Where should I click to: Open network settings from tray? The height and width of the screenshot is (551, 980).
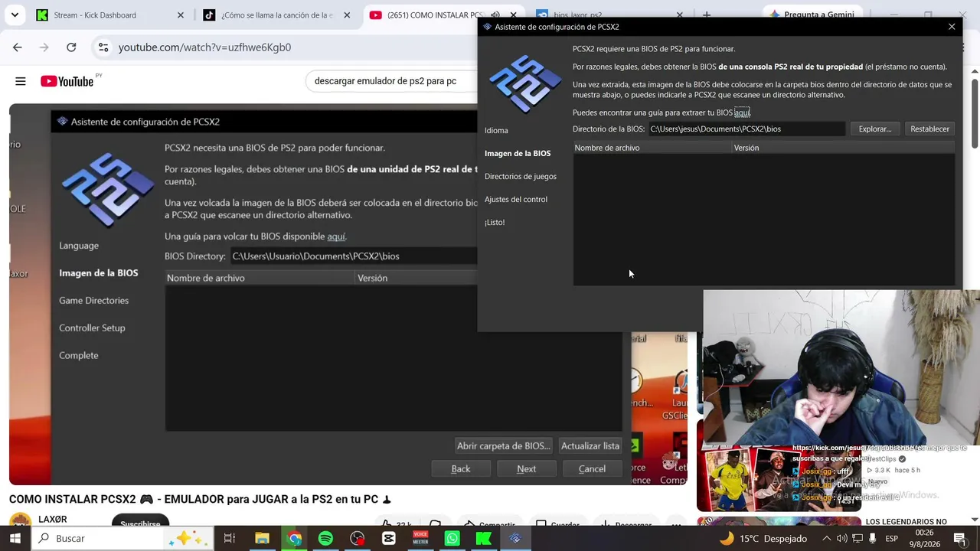point(856,538)
